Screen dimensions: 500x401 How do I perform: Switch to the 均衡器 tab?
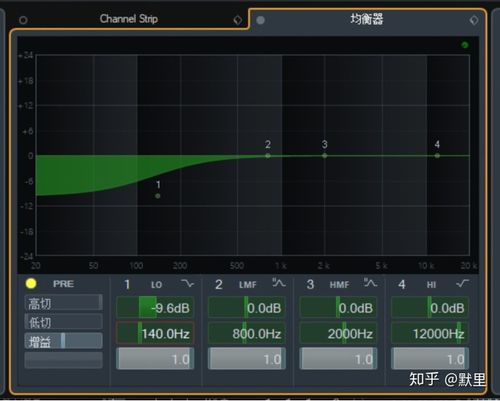(367, 19)
